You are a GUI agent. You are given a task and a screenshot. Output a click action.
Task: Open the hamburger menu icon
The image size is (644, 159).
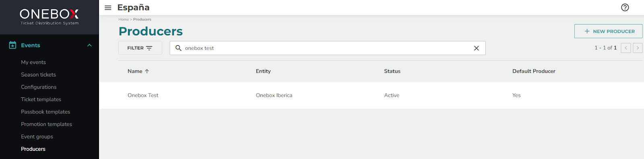pyautogui.click(x=108, y=8)
